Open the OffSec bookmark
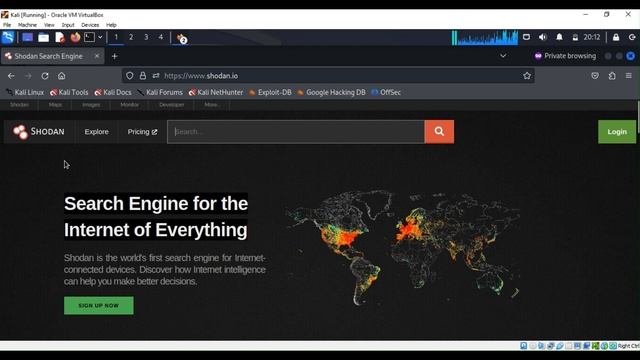This screenshot has width=640, height=360. [386, 93]
